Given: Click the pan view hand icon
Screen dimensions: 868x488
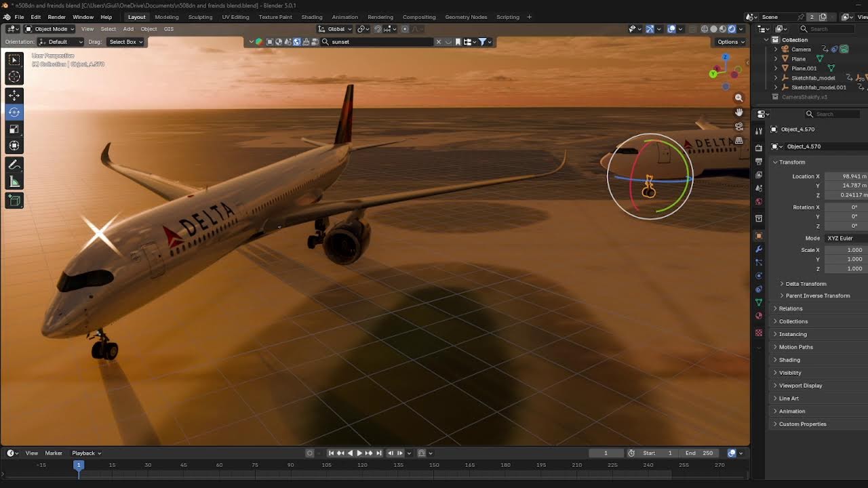Looking at the screenshot, I should 738,112.
